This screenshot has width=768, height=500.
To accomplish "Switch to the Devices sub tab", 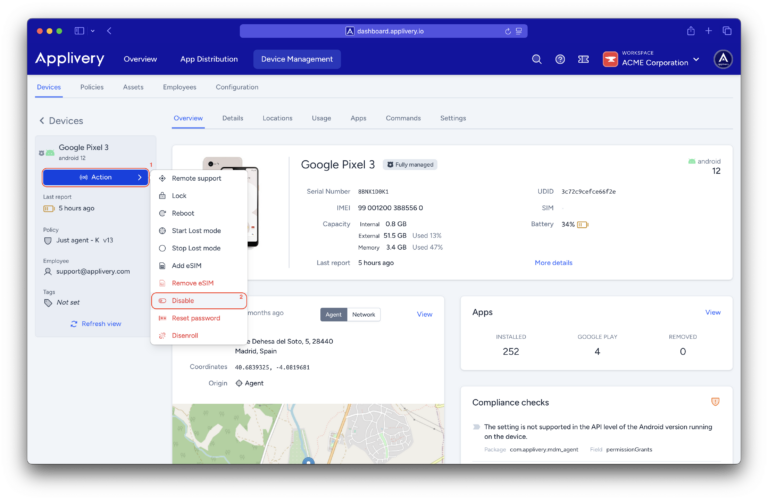I will click(x=48, y=87).
